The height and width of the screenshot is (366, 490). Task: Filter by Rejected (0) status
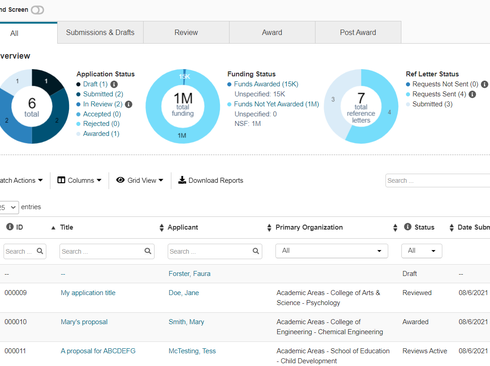pos(101,124)
